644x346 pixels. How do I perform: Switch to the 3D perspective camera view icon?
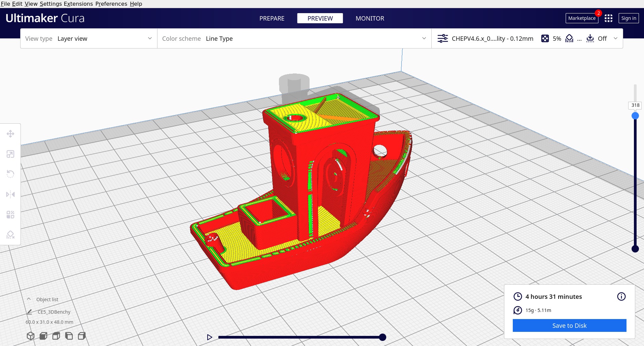[31, 336]
